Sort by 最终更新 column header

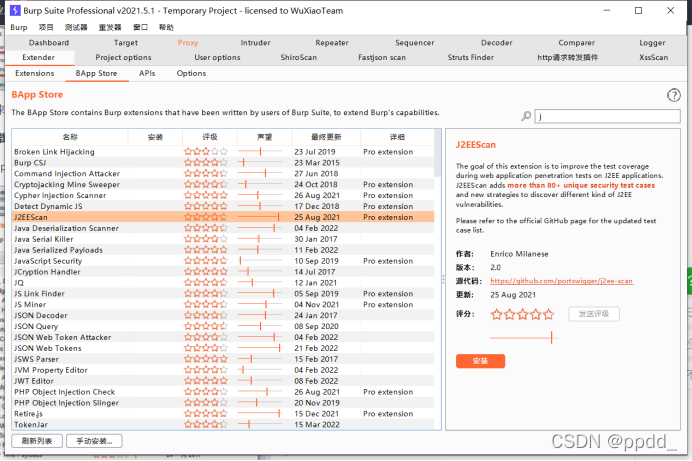(x=326, y=137)
